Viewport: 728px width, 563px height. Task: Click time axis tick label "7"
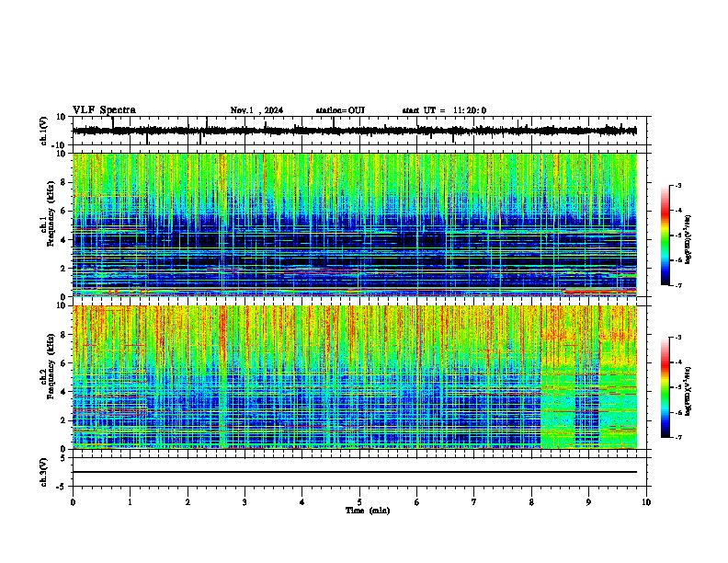tap(474, 502)
